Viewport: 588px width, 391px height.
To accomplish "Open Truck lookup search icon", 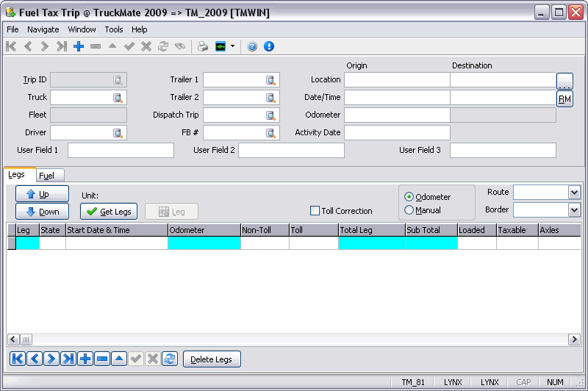I will 118,98.
